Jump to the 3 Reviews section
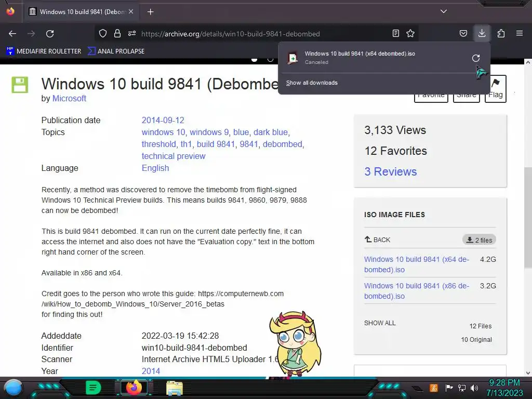Viewport: 532px width, 399px height. coord(391,171)
